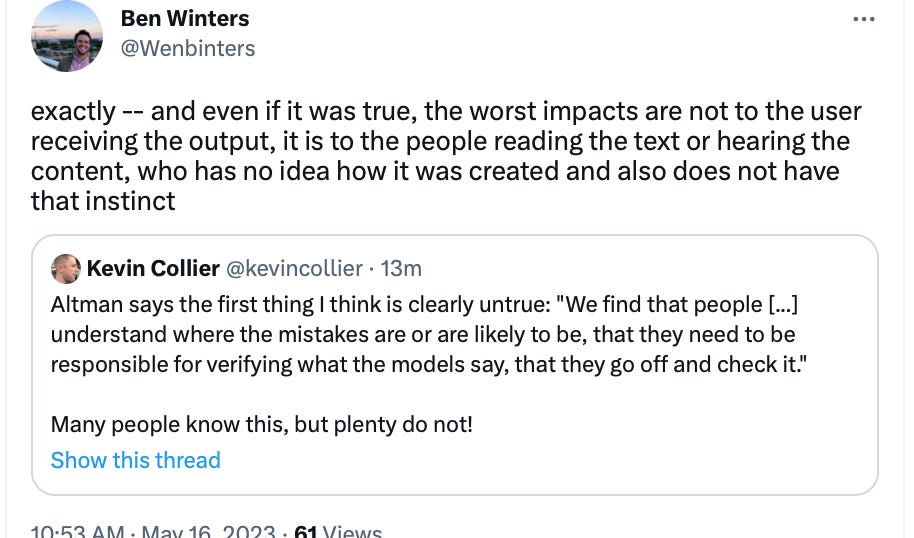Click the line starting "receiving the output"

(x=440, y=141)
